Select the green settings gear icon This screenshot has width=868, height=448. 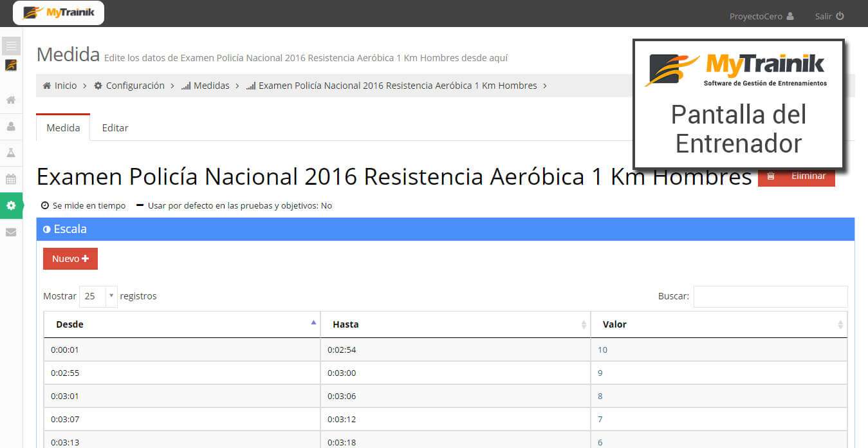tap(11, 206)
